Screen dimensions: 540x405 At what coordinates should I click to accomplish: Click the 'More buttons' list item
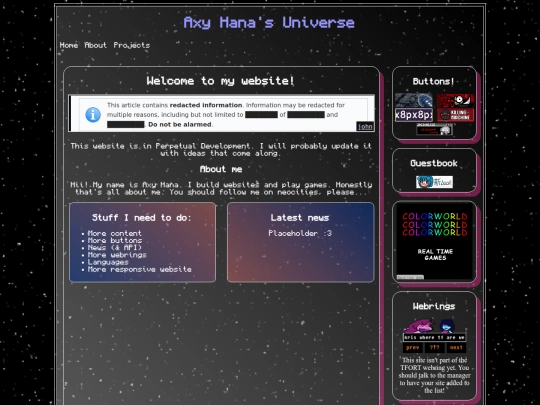115,240
